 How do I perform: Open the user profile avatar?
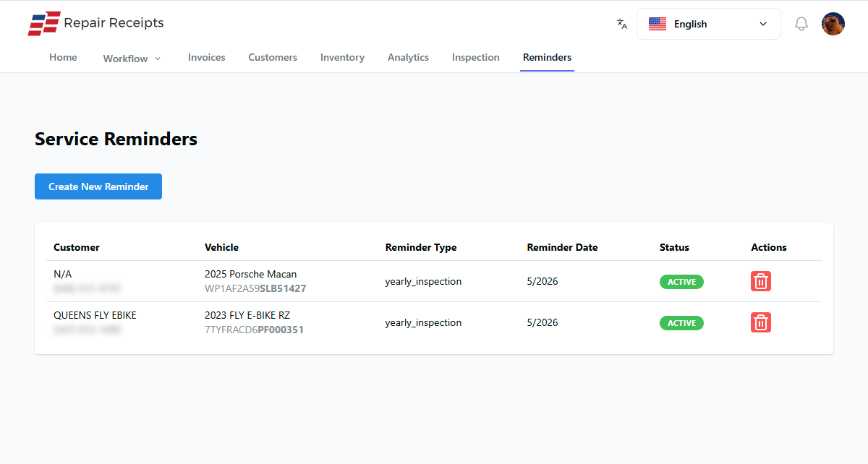coord(833,24)
